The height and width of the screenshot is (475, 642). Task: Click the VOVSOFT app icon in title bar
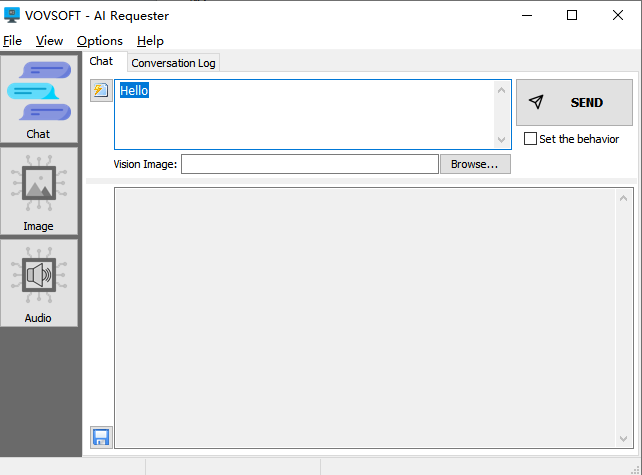(x=13, y=15)
